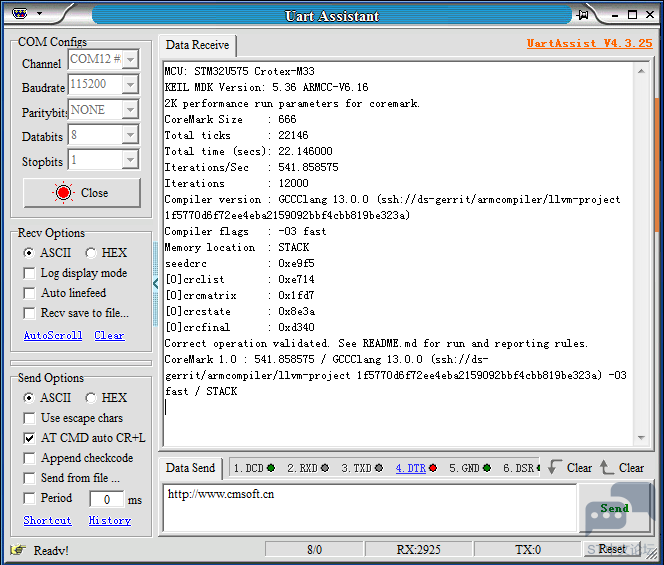
Task: Clear receive area with up-arrow Clear
Action: [622, 468]
